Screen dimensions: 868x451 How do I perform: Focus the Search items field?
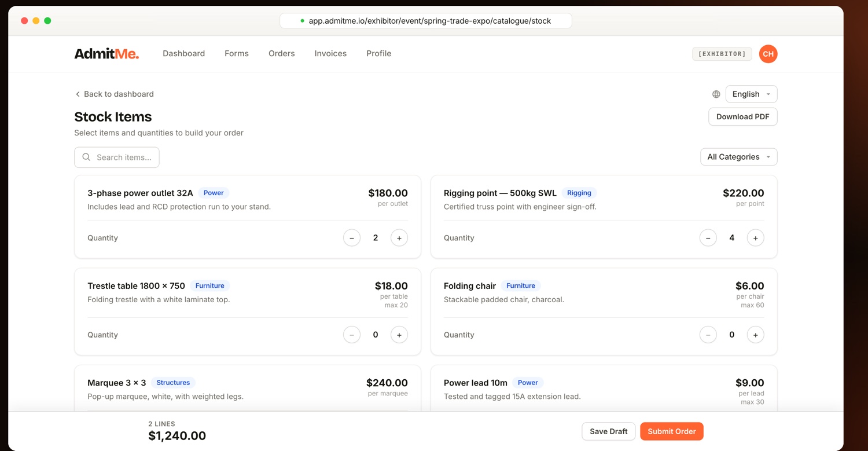tap(117, 157)
